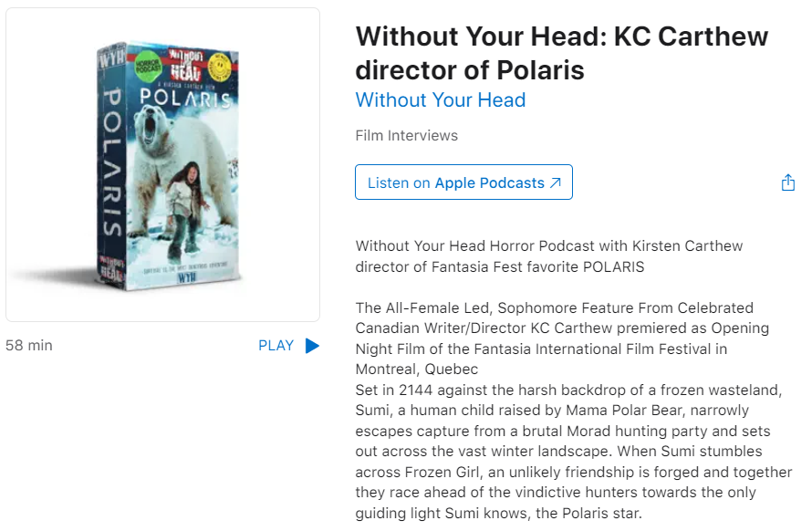
Task: Click the red Without Your Head logo on the cover
Action: coord(185,65)
